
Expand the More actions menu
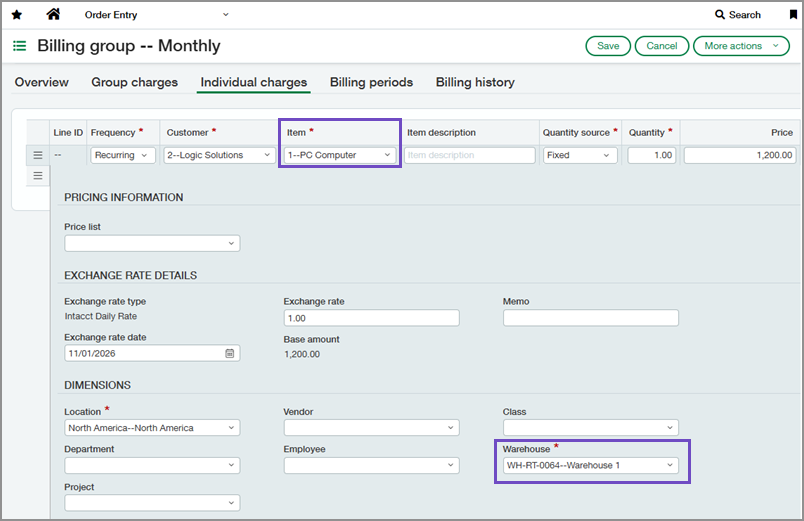coord(741,46)
